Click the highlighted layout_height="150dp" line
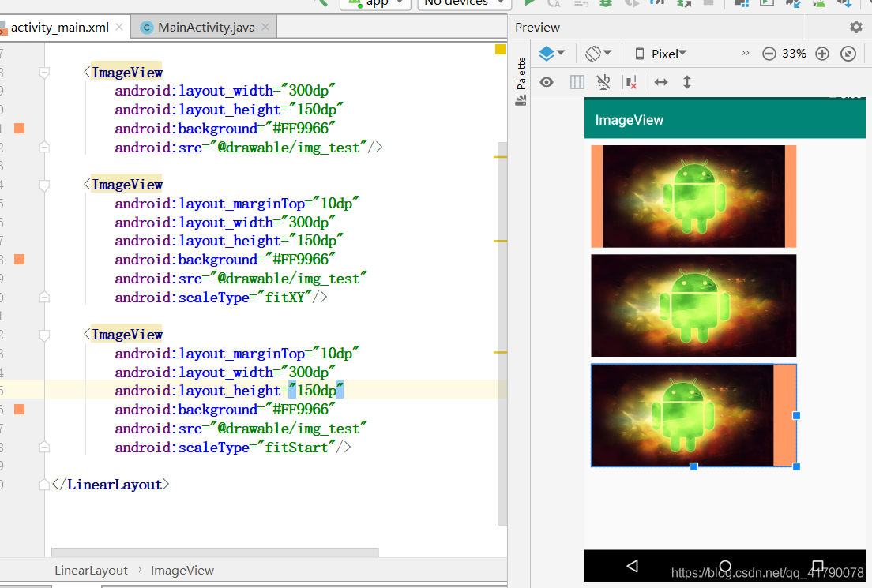 click(229, 391)
